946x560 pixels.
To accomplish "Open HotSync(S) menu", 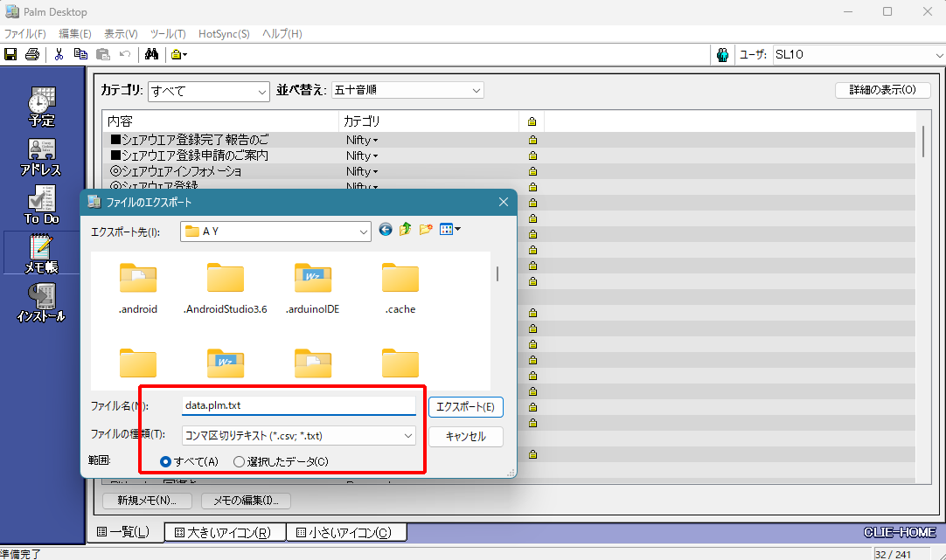I will point(224,34).
